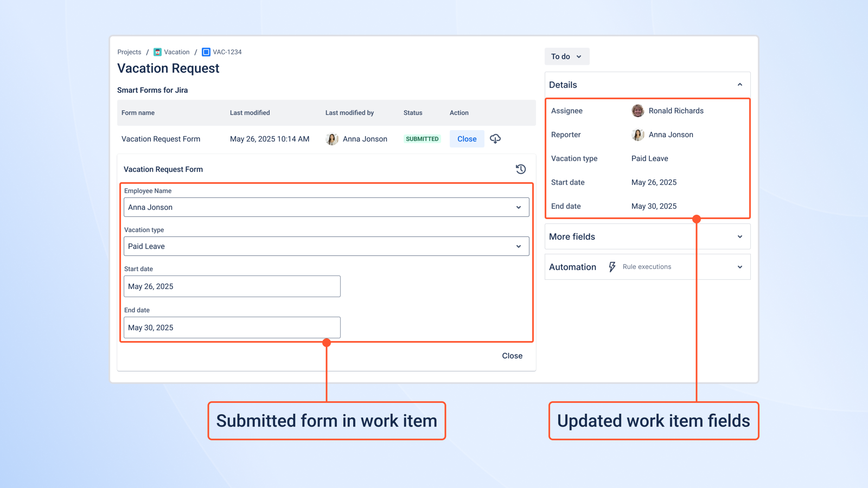The height and width of the screenshot is (488, 868).
Task: Click the Paid Leave value in Details
Action: pos(650,158)
